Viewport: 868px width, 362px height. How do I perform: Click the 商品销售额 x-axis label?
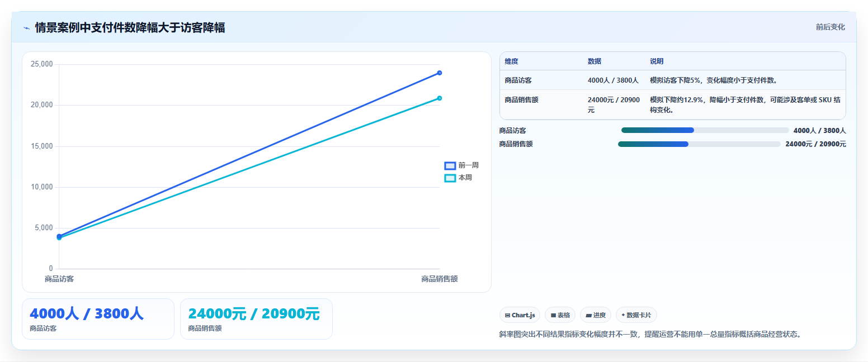pos(440,279)
